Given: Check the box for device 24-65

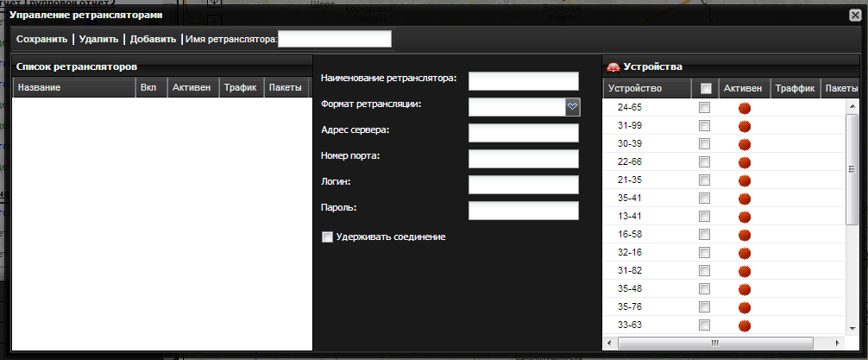Looking at the screenshot, I should 704,108.
